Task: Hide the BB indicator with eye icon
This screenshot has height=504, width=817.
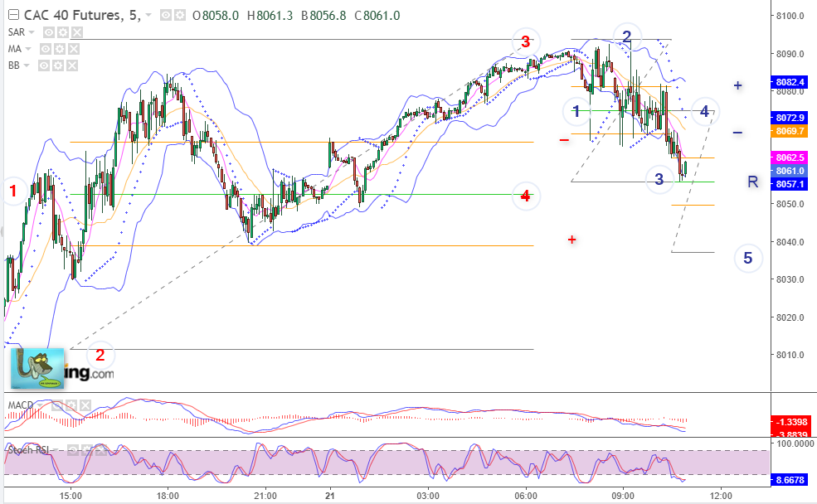Action: click(x=44, y=65)
